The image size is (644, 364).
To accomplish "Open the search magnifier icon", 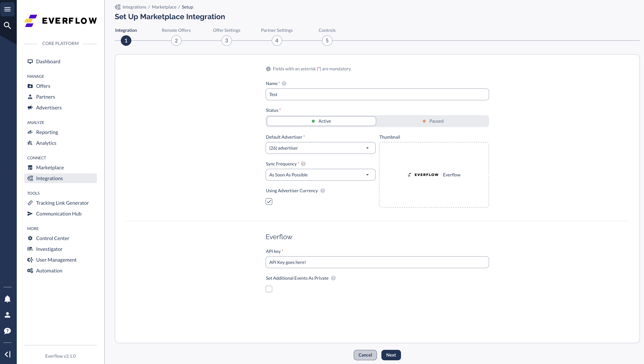I will [7, 25].
